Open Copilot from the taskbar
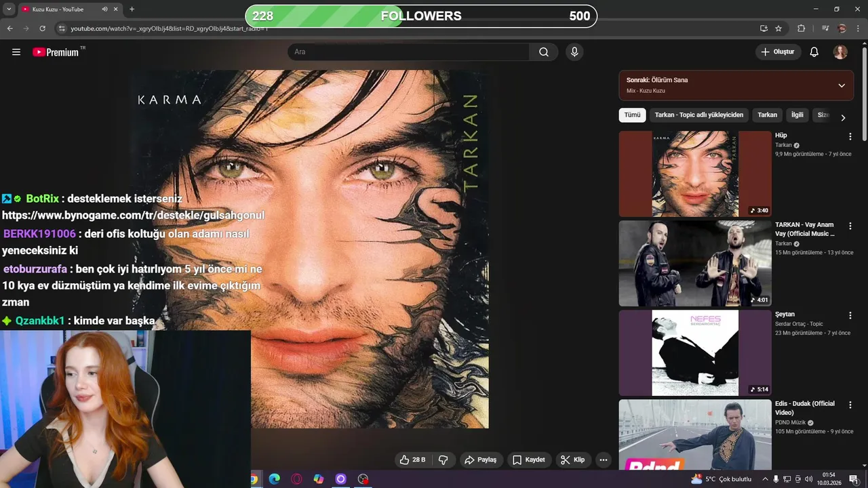The height and width of the screenshot is (488, 868). tap(319, 479)
